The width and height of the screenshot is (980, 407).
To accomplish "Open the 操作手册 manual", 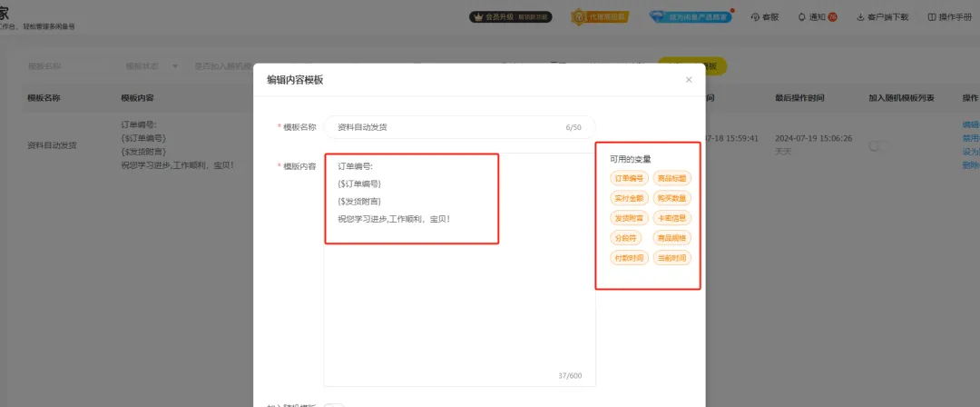I will [x=949, y=17].
